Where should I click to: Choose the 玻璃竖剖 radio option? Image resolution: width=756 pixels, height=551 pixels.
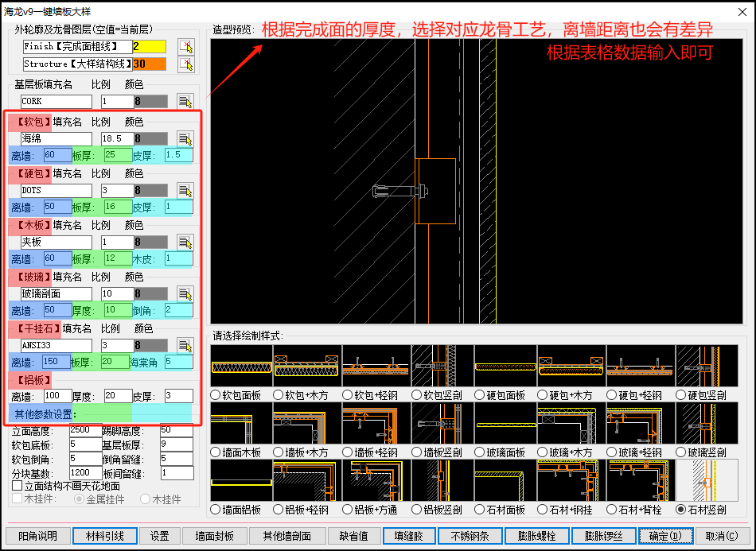[681, 452]
